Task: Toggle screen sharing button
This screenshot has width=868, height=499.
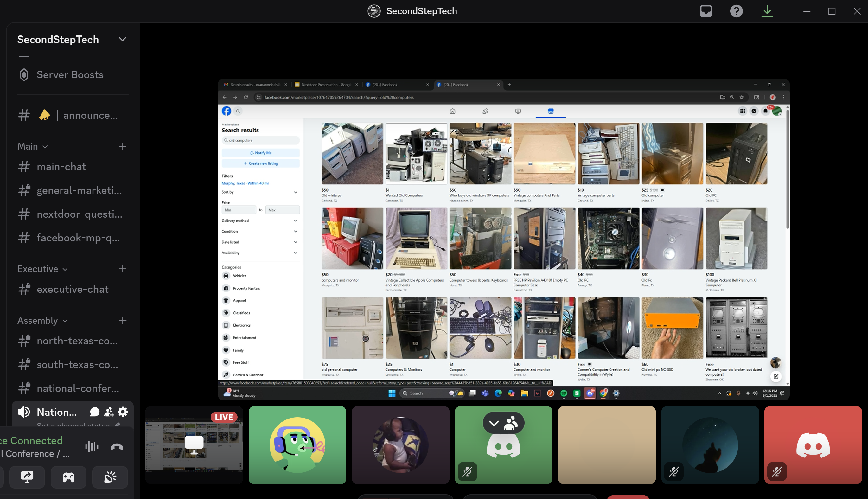Action: 27,477
